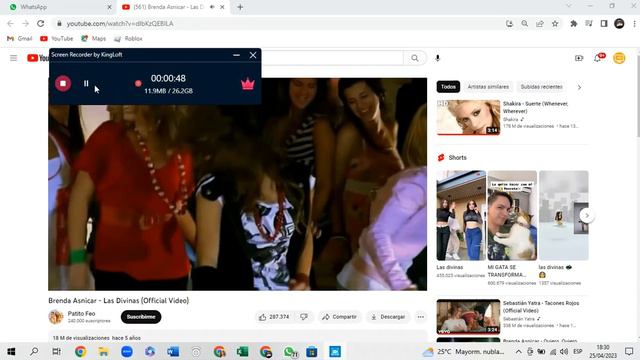Image resolution: width=640 pixels, height=360 pixels.
Task: Open the Windows notification center
Action: tap(629, 351)
